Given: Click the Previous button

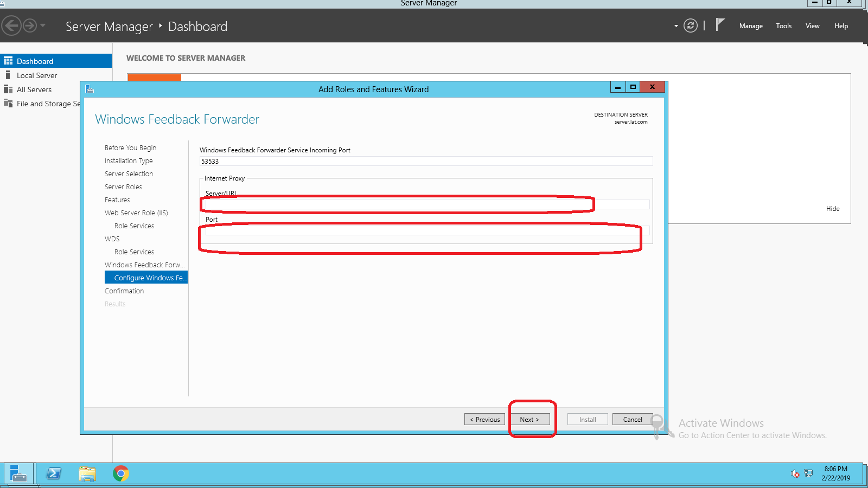Looking at the screenshot, I should pos(484,419).
